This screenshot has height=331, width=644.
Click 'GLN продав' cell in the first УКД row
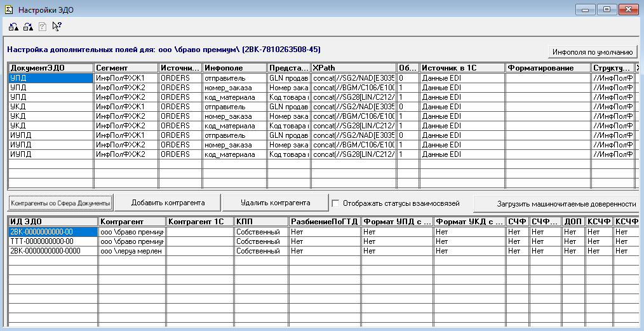[x=289, y=106]
